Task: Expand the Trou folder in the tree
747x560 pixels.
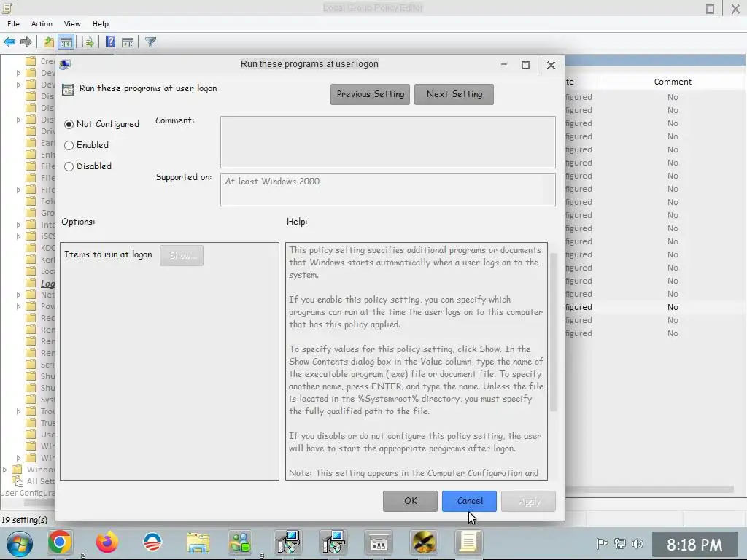Action: point(18,411)
